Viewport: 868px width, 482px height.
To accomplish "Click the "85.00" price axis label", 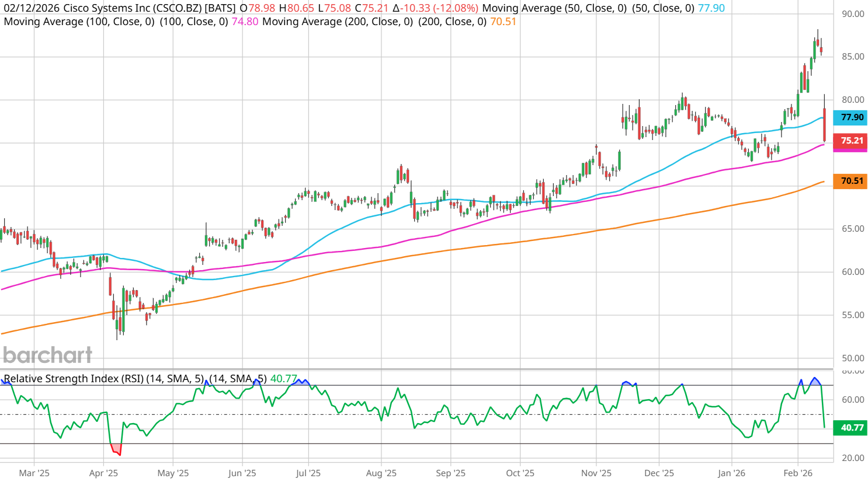I will tap(853, 57).
